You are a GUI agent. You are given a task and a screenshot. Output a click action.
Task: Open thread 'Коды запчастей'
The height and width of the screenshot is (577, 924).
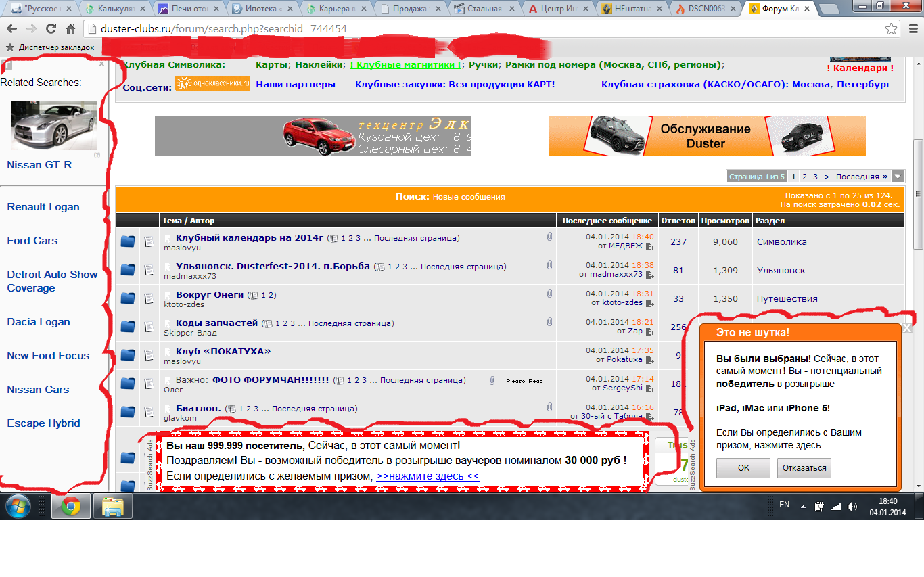pos(216,323)
